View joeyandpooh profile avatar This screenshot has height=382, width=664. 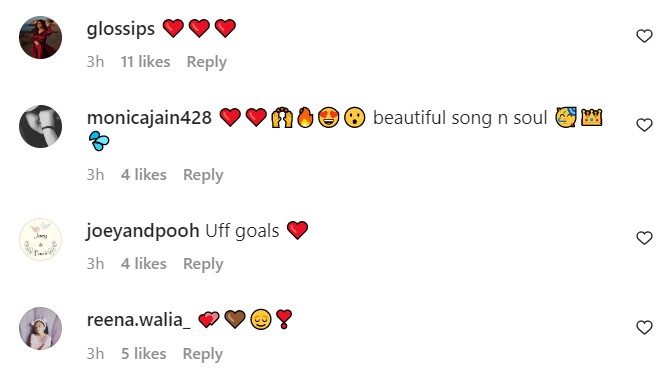41,239
